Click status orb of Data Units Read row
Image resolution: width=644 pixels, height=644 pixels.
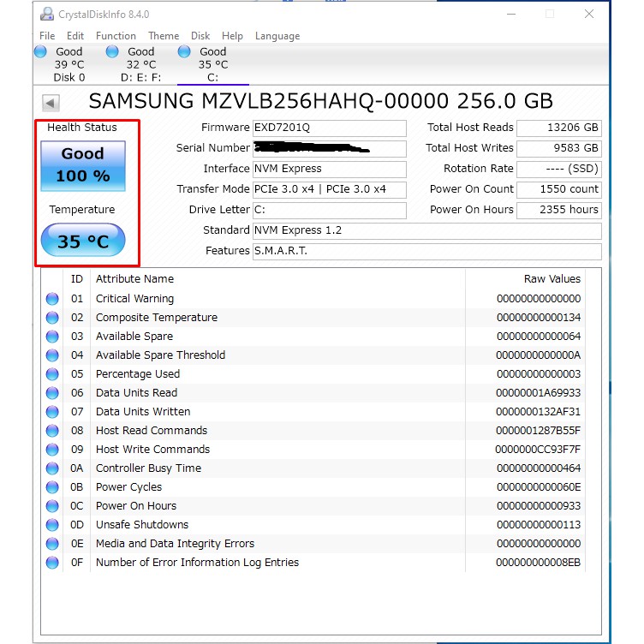point(52,393)
